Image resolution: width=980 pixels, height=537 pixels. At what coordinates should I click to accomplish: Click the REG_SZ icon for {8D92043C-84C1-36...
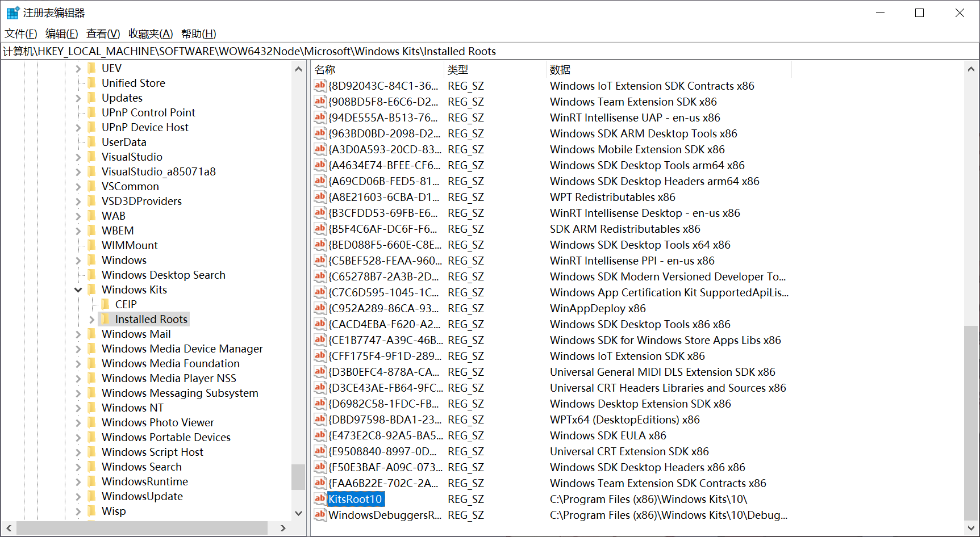[x=320, y=86]
